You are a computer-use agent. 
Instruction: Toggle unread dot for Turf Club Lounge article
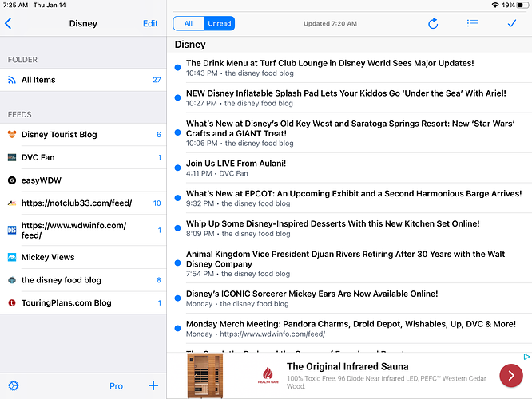177,68
